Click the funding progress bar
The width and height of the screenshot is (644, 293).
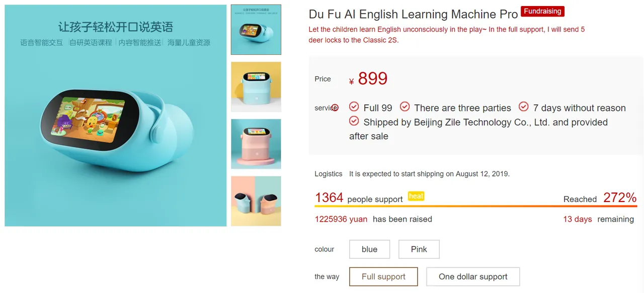[475, 206]
